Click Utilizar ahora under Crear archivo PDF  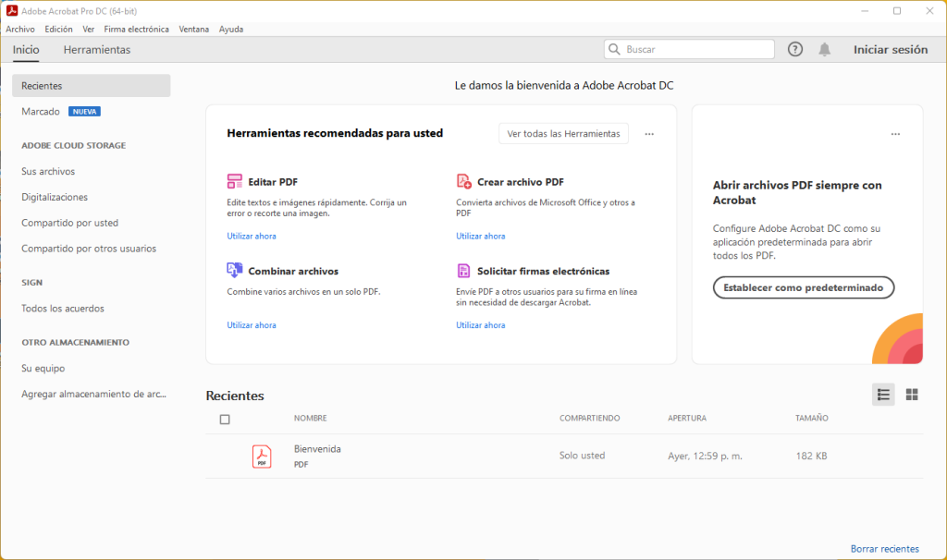pos(480,236)
